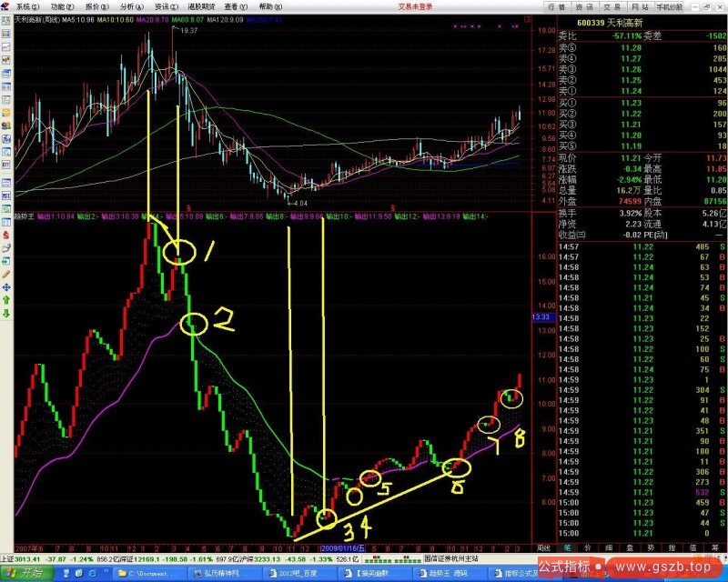Select the 周线 period tab at bottom

click(544, 547)
